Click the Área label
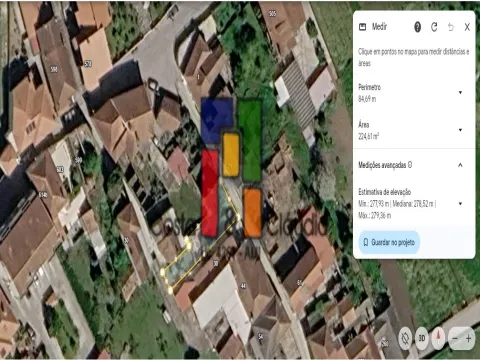The image size is (480, 360). point(364,125)
